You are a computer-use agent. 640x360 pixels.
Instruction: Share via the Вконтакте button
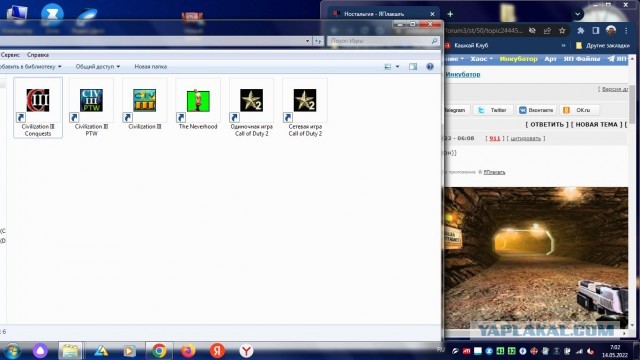point(536,110)
